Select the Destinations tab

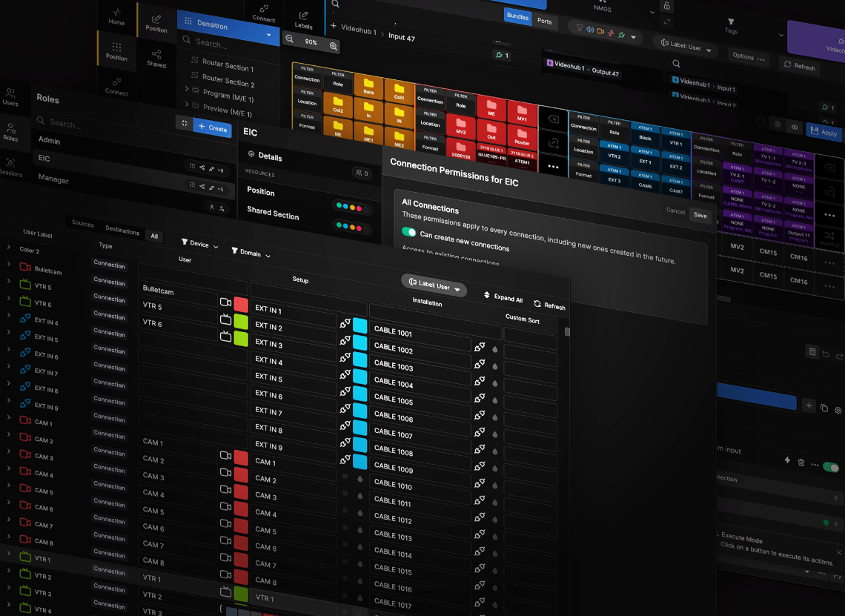pyautogui.click(x=122, y=231)
